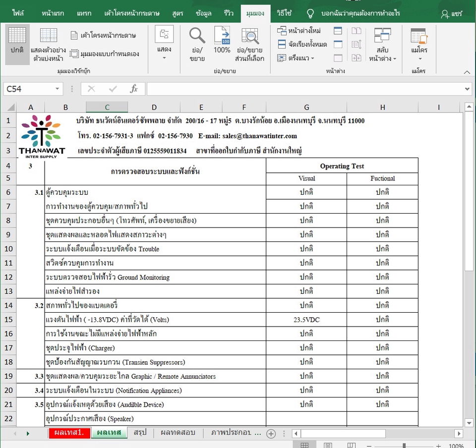Open the Help tab
This screenshot has width=476, height=448.
[x=284, y=13]
